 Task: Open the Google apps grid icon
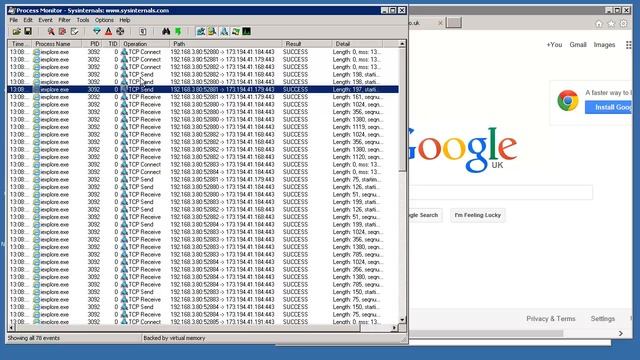tap(629, 45)
